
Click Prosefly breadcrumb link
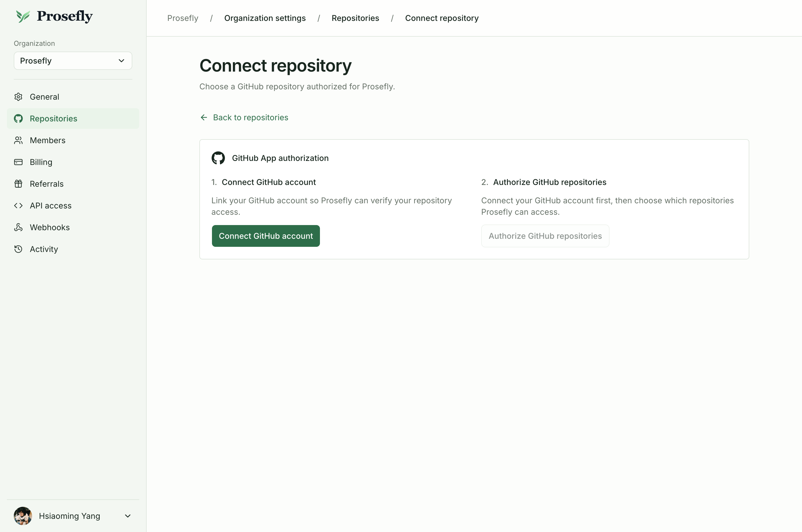182,18
